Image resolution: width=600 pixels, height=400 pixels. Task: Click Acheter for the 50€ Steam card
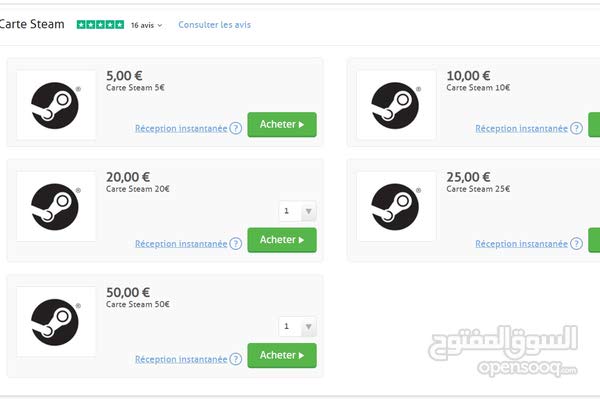(x=282, y=356)
